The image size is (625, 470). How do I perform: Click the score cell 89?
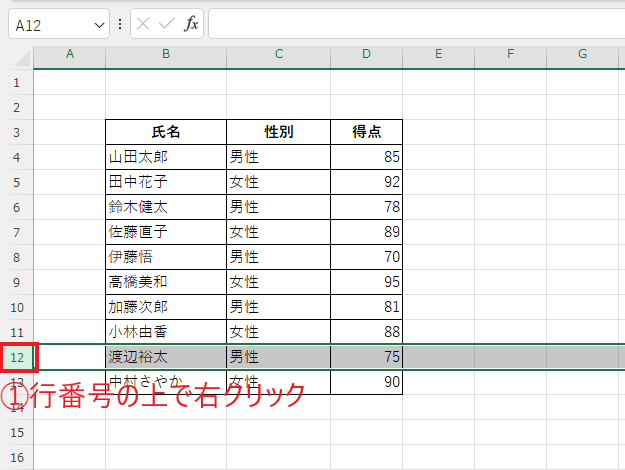(366, 232)
